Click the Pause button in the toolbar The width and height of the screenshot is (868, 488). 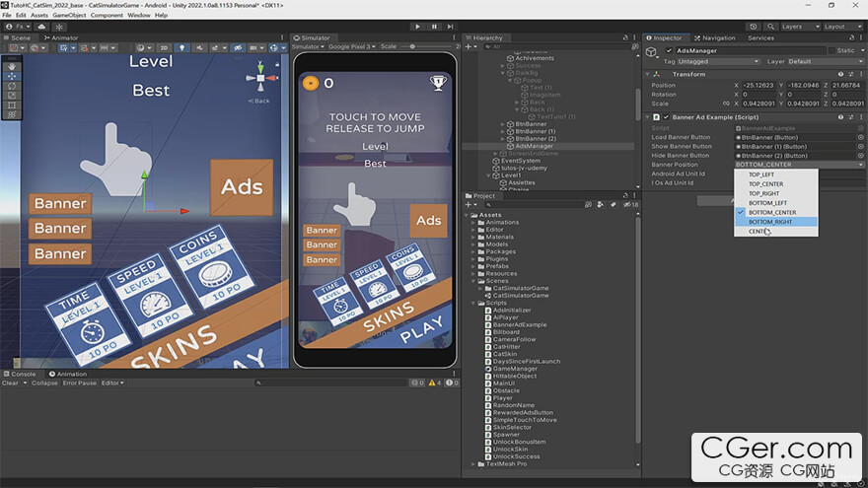434,27
